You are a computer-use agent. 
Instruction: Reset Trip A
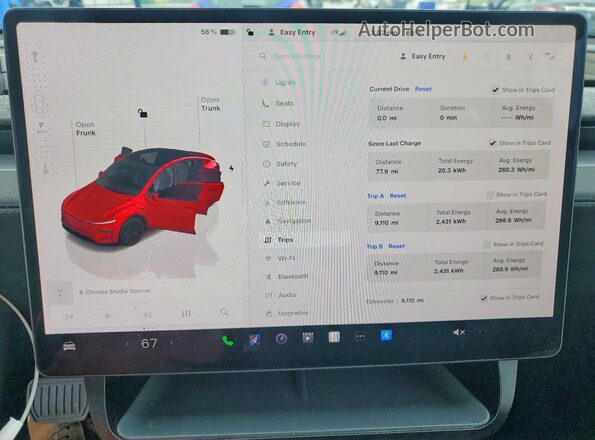click(398, 196)
